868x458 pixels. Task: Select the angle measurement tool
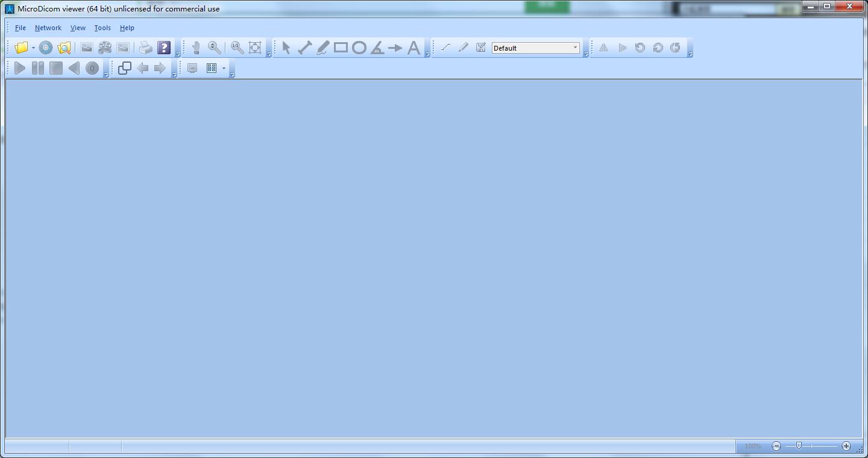tap(377, 48)
